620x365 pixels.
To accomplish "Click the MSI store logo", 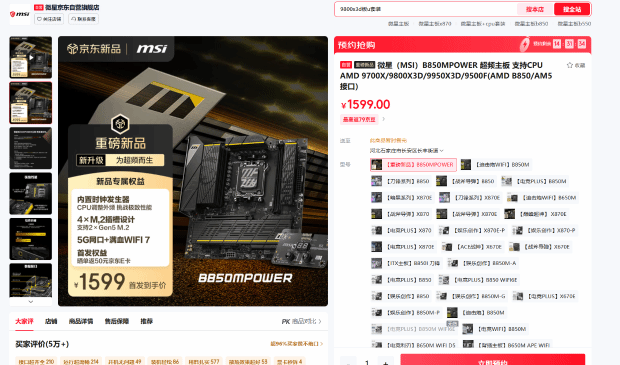I will (x=20, y=15).
